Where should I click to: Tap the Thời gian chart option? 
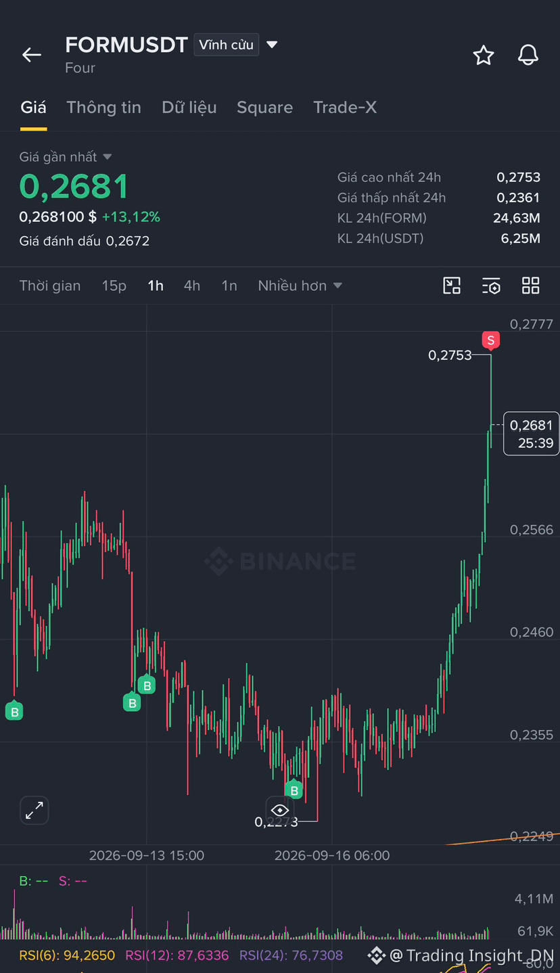50,286
